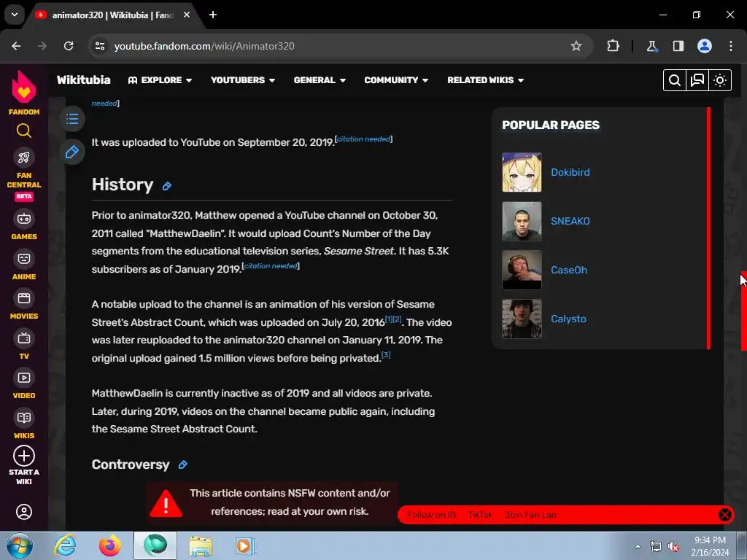Click the CaseOh thumbnail image

coord(522,270)
